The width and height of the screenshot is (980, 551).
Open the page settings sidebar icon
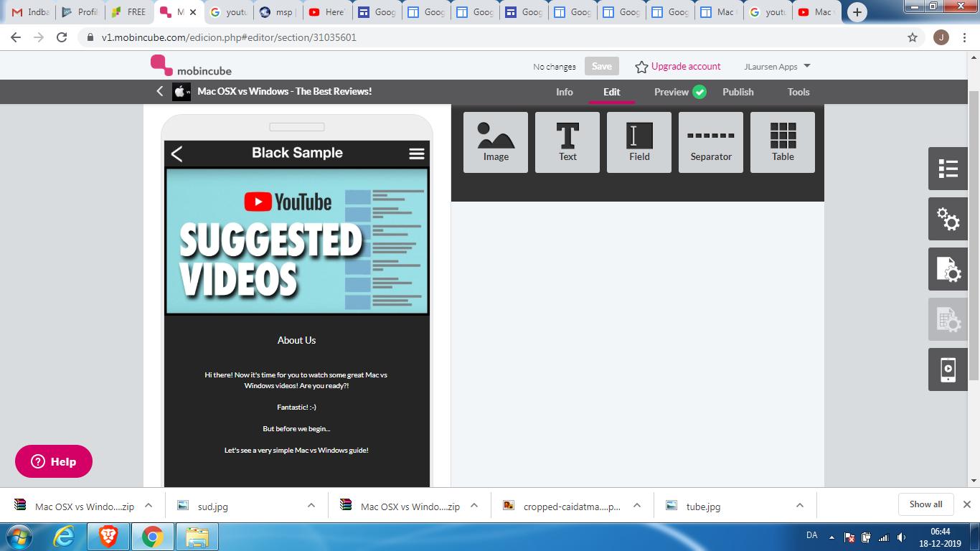pos(948,269)
